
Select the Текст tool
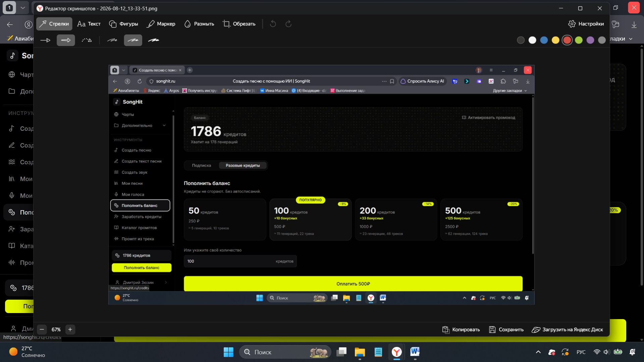89,24
